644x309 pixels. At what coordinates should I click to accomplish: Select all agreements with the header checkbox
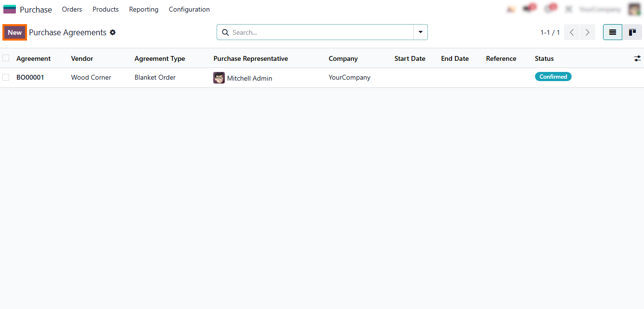6,58
